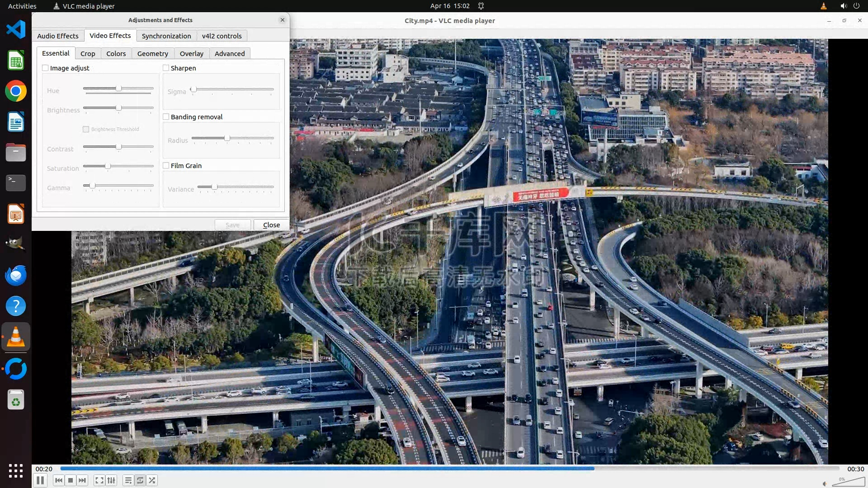Launch Google Chrome from the dock
This screenshot has width=868, height=488.
16,91
